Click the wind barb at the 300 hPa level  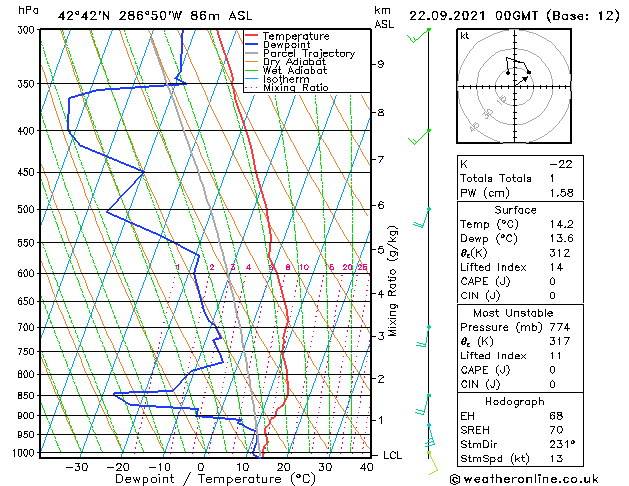click(x=419, y=35)
